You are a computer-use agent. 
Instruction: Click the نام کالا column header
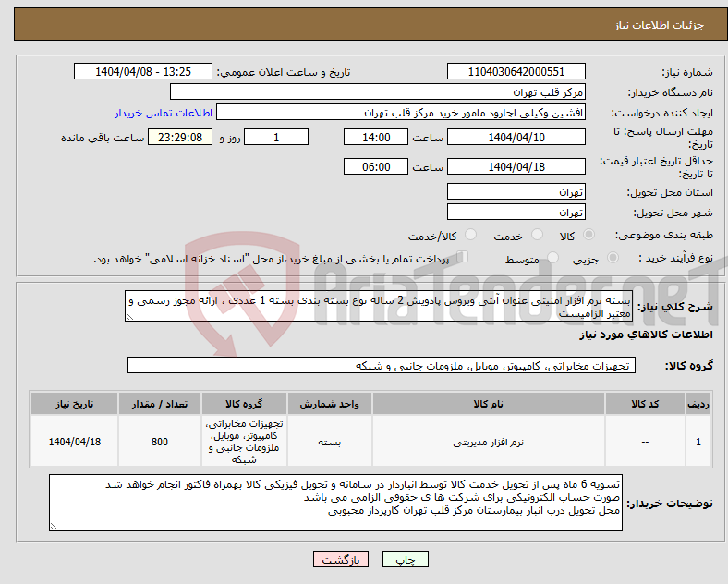[488, 404]
